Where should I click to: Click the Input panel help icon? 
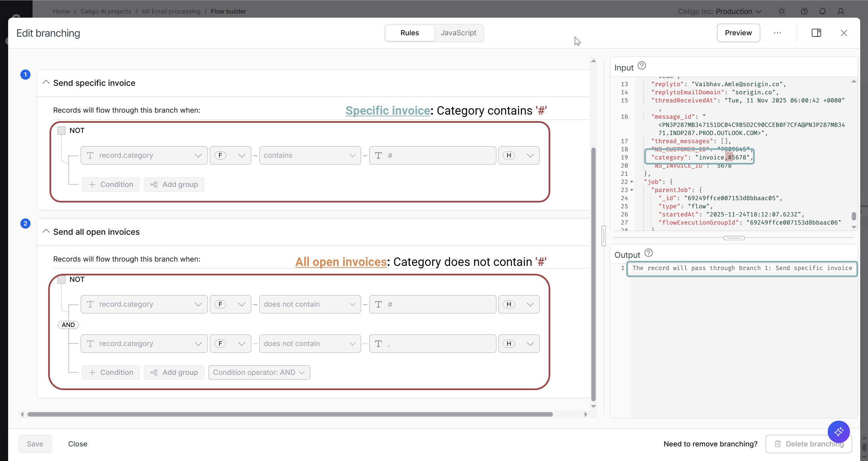pyautogui.click(x=642, y=65)
